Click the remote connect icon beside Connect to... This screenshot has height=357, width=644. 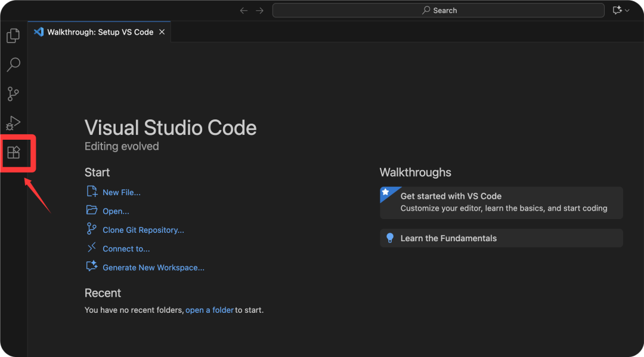pyautogui.click(x=92, y=248)
